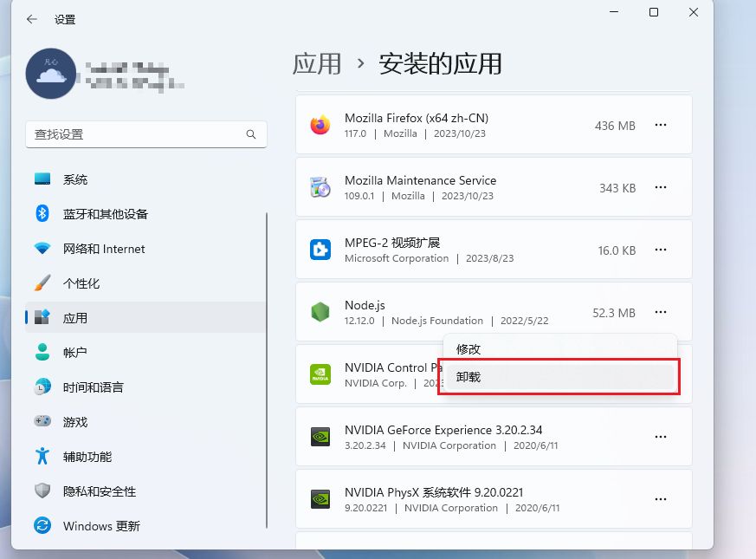The image size is (756, 559).
Task: Open more options for Node.js
Action: pos(661,312)
